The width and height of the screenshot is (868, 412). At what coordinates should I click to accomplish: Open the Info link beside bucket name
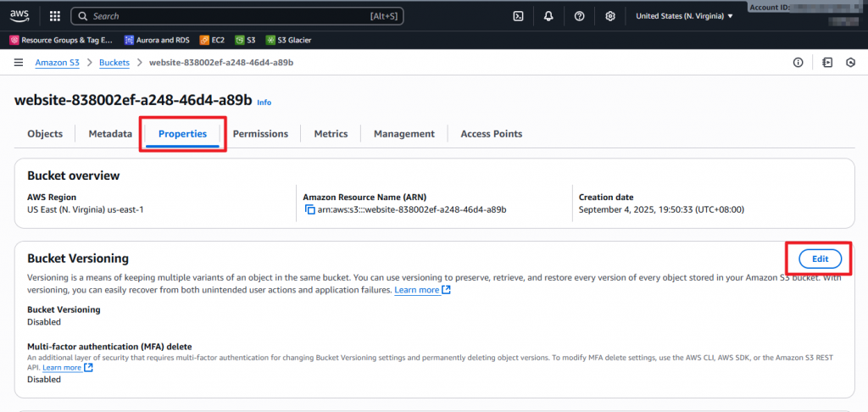click(264, 103)
